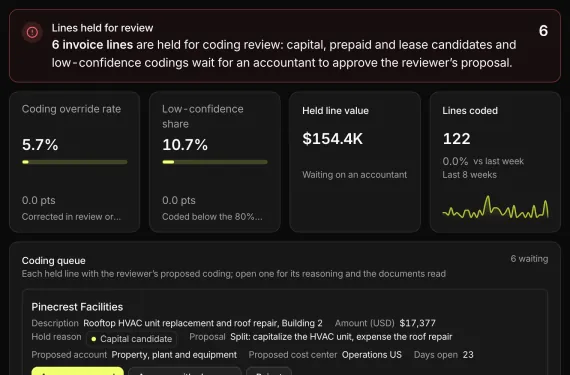The width and height of the screenshot is (570, 375).
Task: Click 'Coded below the 80%...' caption
Action: click(212, 217)
